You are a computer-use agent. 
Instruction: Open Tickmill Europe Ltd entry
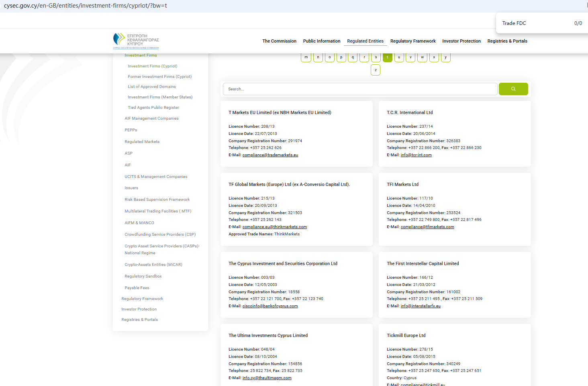click(406, 335)
